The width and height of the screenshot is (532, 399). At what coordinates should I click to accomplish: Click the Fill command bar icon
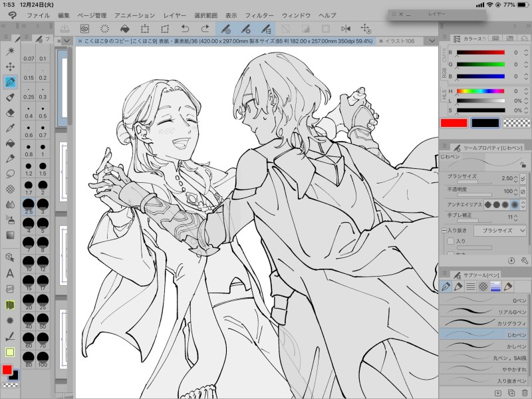pos(125,29)
